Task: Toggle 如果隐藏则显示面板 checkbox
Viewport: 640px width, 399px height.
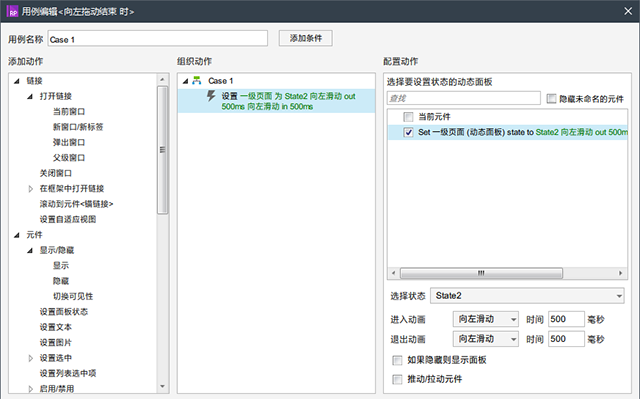Action: [397, 360]
